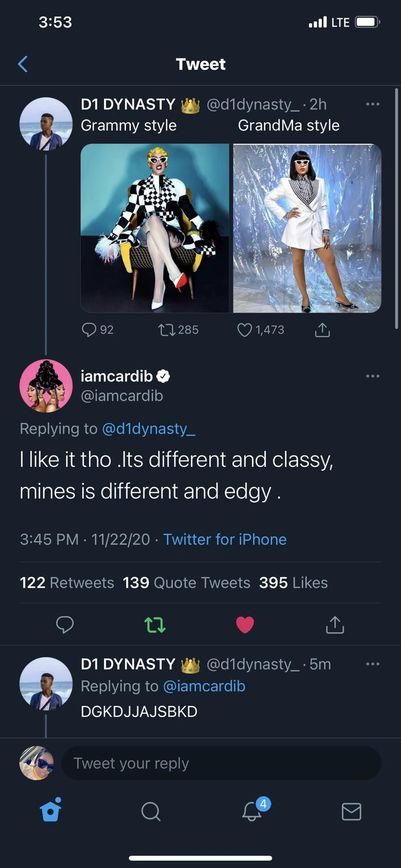Like the Grammy style tweet with 1,473 likes
Viewport: 401px width, 868px height.
point(244,330)
